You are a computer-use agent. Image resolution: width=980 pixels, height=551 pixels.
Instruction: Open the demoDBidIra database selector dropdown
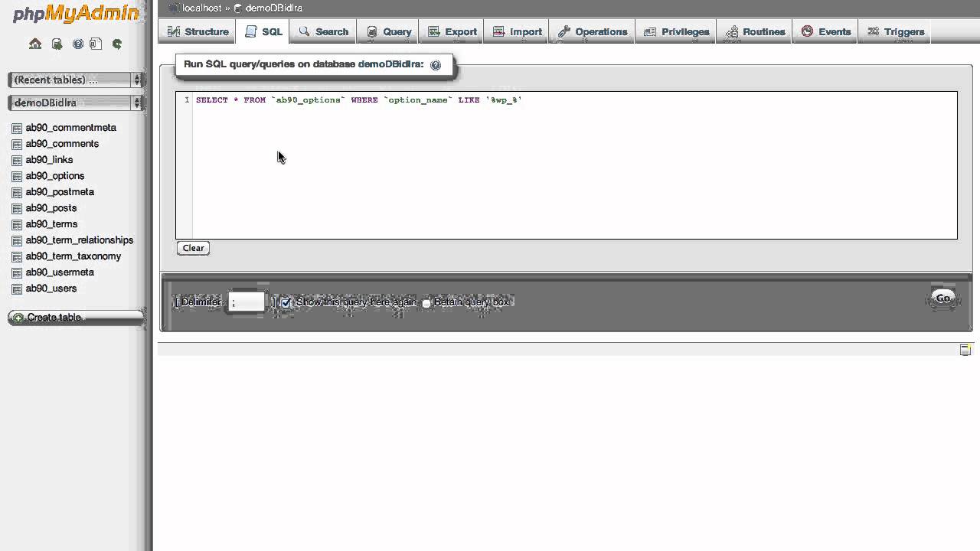(76, 103)
